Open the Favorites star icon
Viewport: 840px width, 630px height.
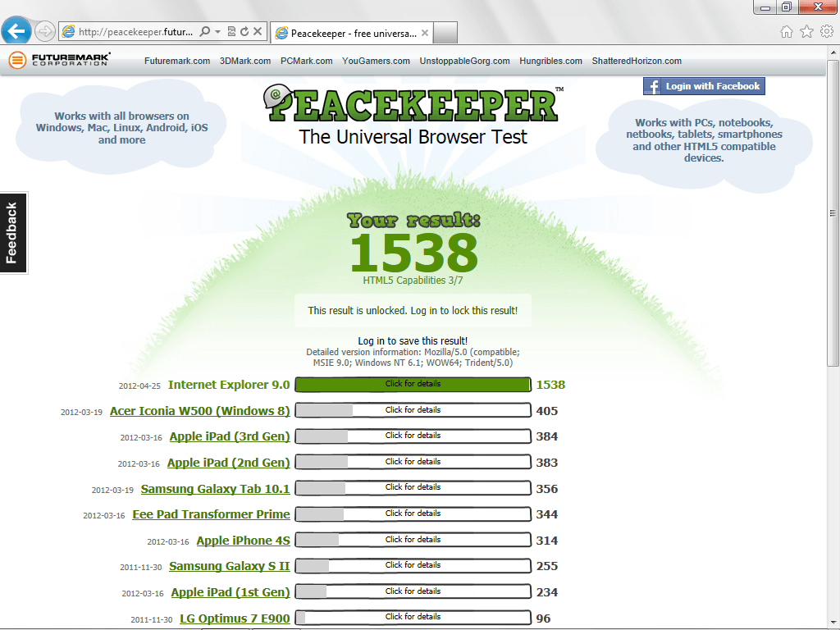807,32
